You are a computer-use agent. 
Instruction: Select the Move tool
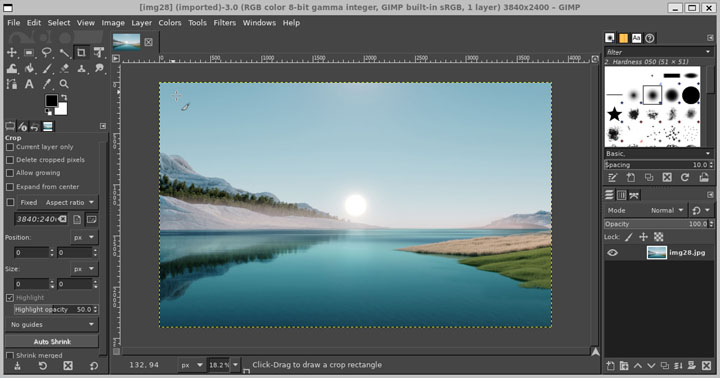click(x=11, y=52)
